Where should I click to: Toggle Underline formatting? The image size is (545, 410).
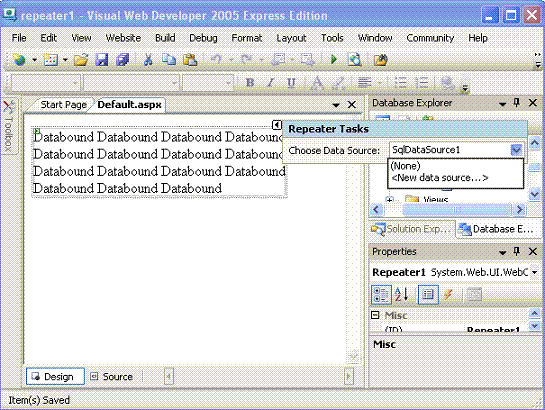pos(291,83)
